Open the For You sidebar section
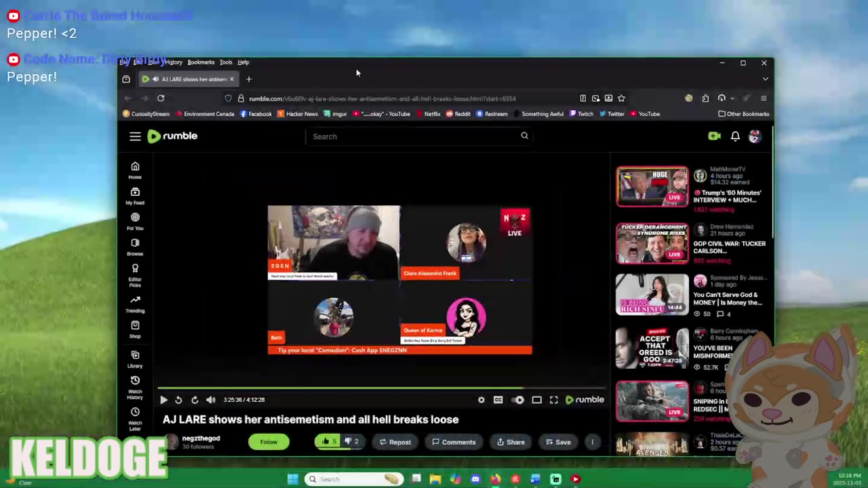Screen dimensions: 868x488 (135, 222)
